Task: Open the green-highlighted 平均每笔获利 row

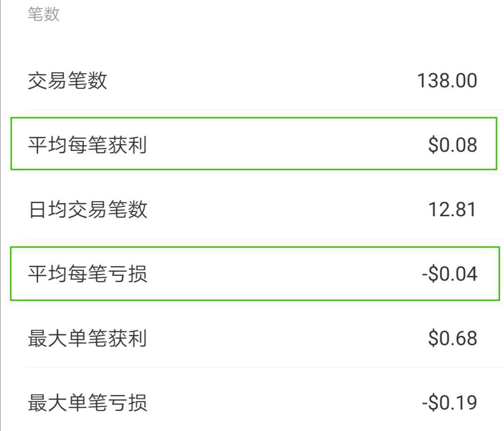Action: (x=253, y=144)
